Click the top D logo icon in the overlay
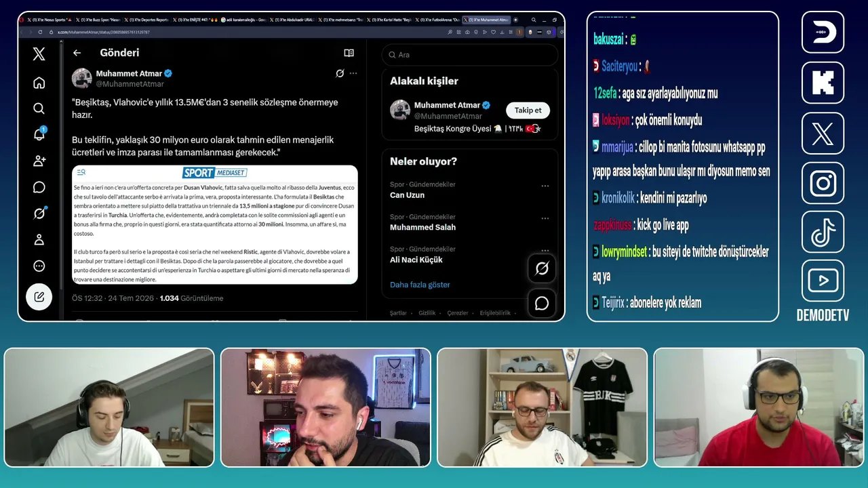Image resolution: width=868 pixels, height=488 pixels. coord(823,33)
